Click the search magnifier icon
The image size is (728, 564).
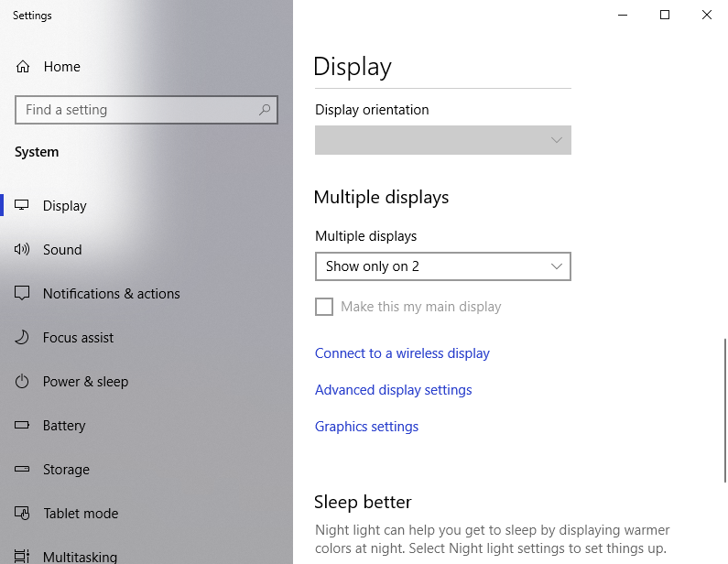(x=265, y=110)
